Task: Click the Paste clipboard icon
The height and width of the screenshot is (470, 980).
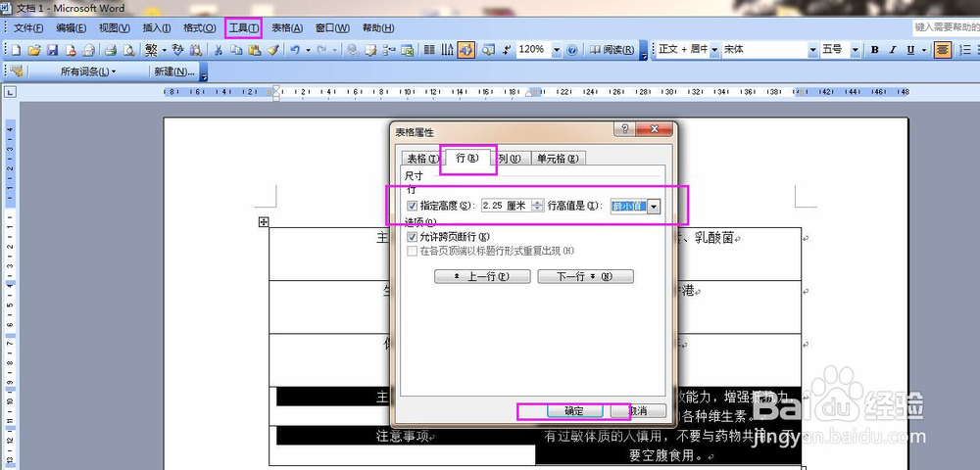Action: coord(255,50)
